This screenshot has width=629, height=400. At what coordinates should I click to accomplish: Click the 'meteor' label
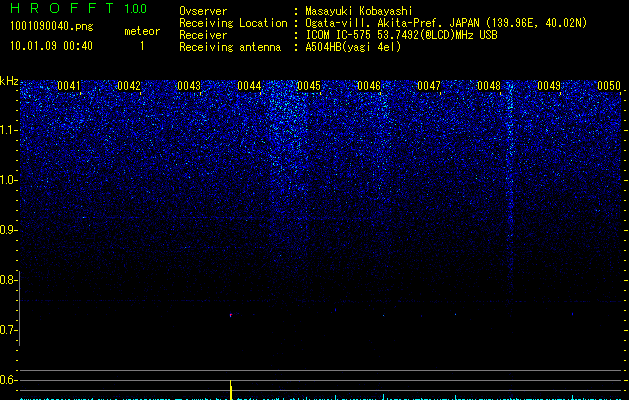(142, 31)
